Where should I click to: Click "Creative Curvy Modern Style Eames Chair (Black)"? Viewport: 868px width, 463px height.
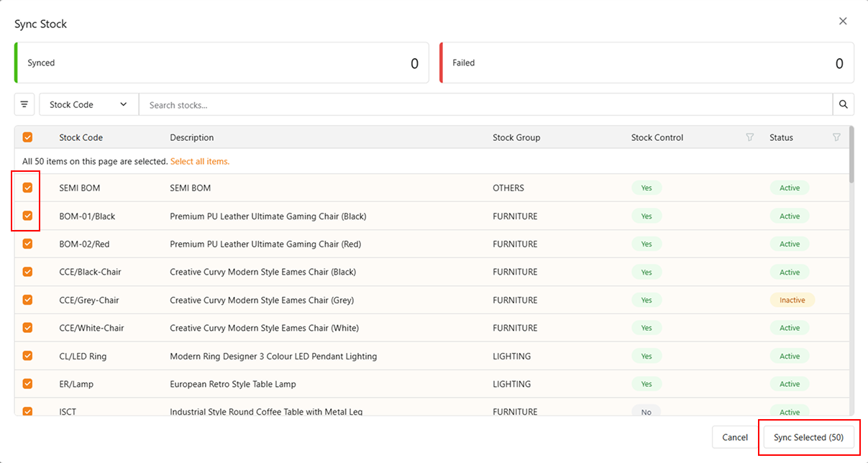point(263,272)
